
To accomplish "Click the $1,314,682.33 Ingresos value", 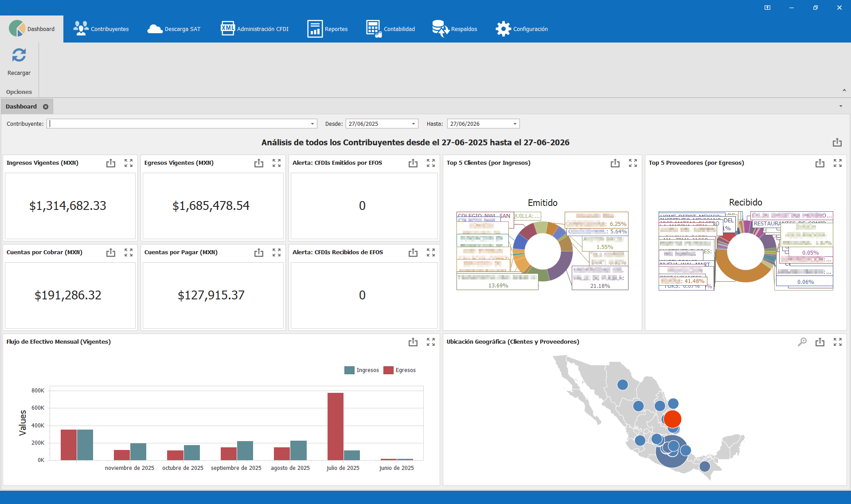I will pos(68,206).
